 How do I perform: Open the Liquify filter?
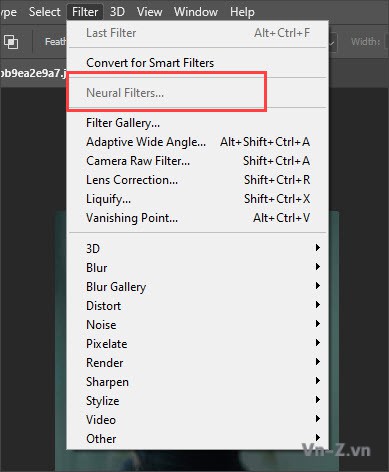coord(198,199)
